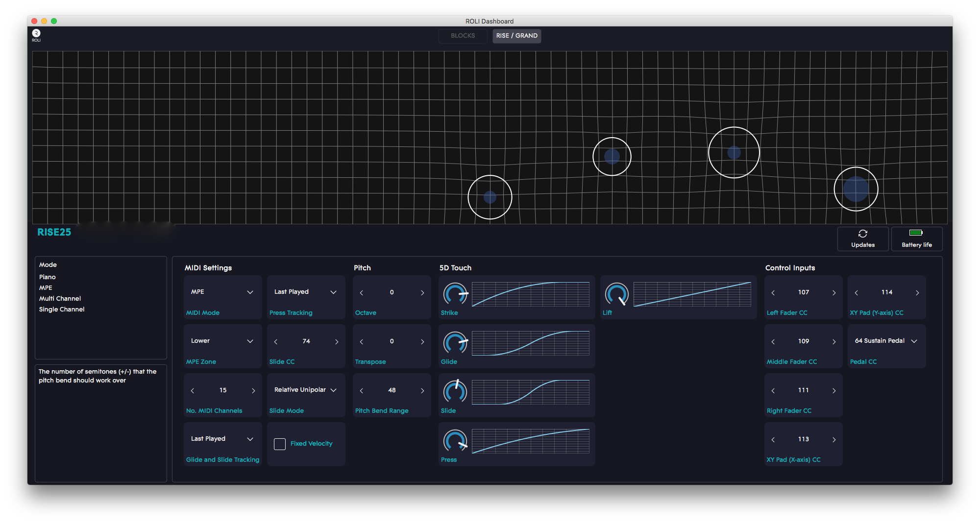Click the Strike response curve graph
The height and width of the screenshot is (524, 980).
coord(531,294)
